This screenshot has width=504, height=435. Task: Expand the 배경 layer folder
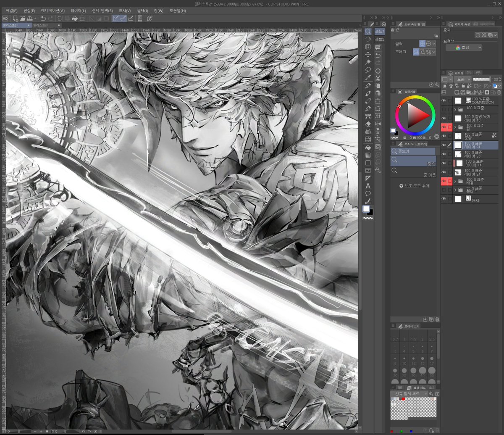[x=455, y=181]
